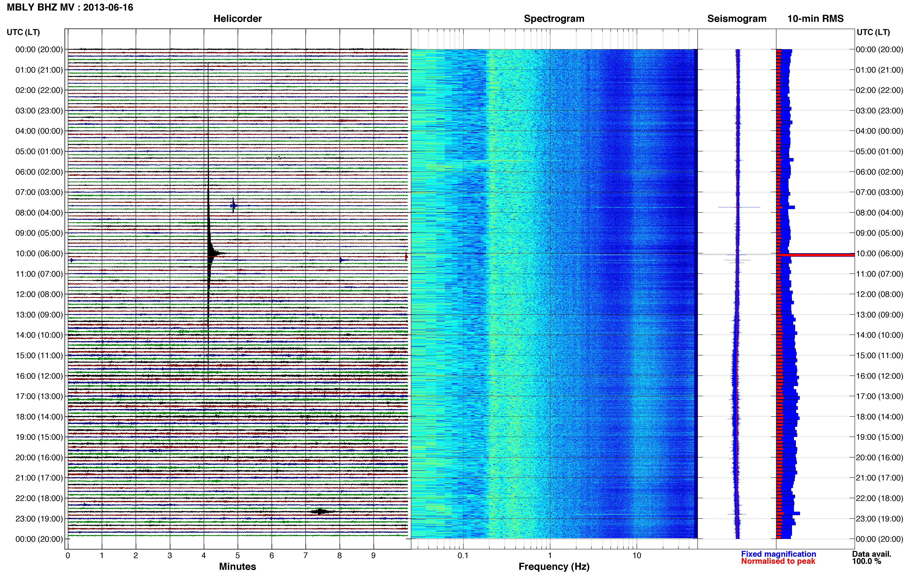Image resolution: width=924 pixels, height=578 pixels.
Task: Click the left '23:00 (19:00)' time label
Action: pos(39,519)
